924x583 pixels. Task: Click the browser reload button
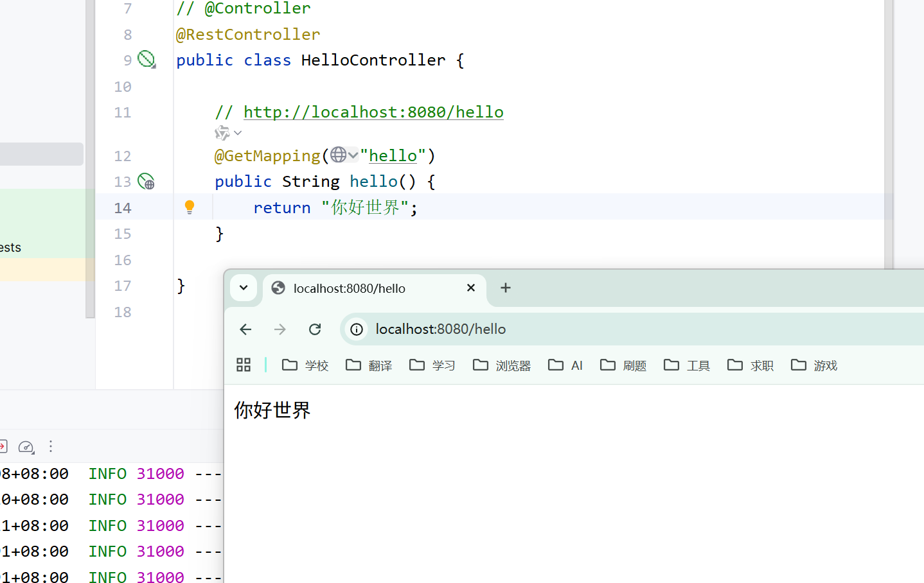[315, 329]
